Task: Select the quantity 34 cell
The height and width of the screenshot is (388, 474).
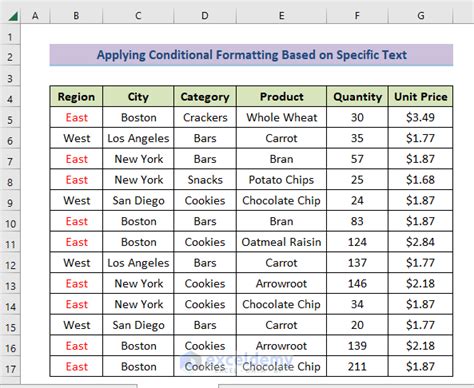Action: tap(357, 304)
